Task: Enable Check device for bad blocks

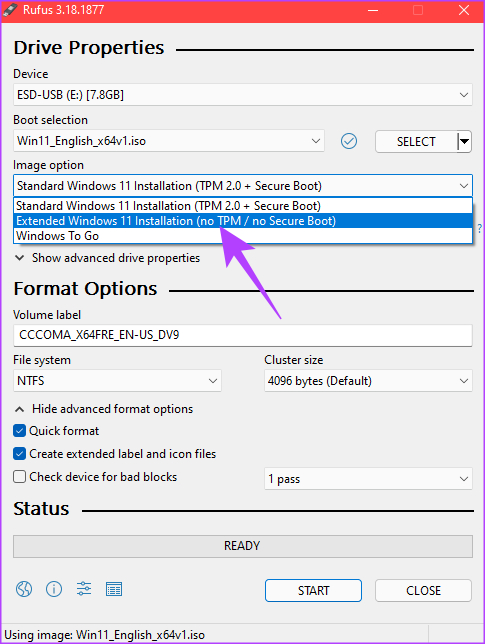Action: 19,477
